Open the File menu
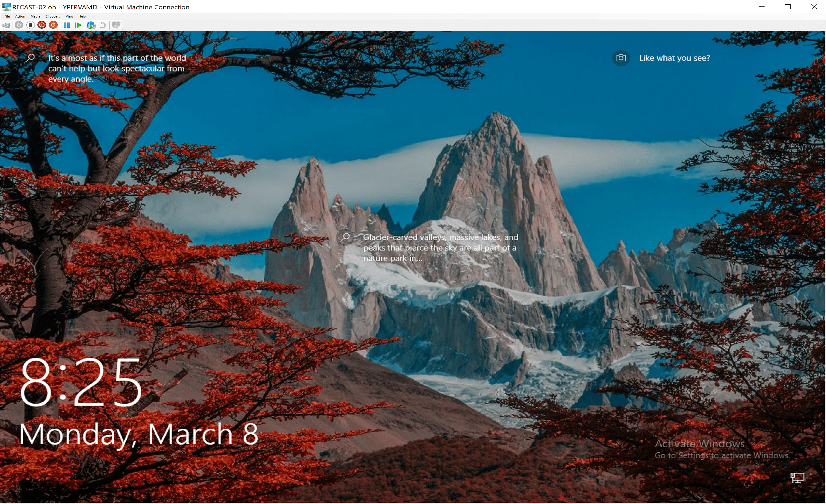The image size is (826, 504). pos(7,16)
